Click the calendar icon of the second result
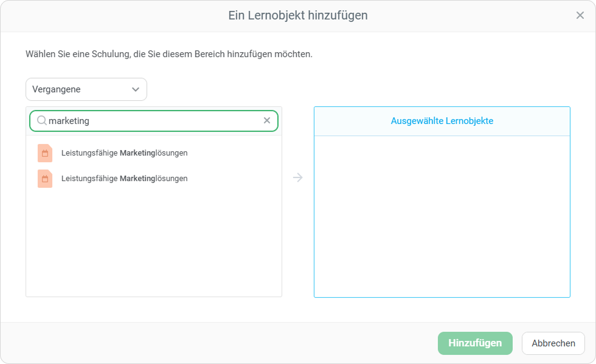The height and width of the screenshot is (364, 596). coord(45,179)
